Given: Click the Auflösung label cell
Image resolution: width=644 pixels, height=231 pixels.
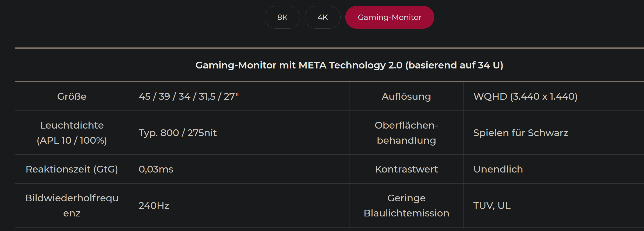Looking at the screenshot, I should pos(406,96).
